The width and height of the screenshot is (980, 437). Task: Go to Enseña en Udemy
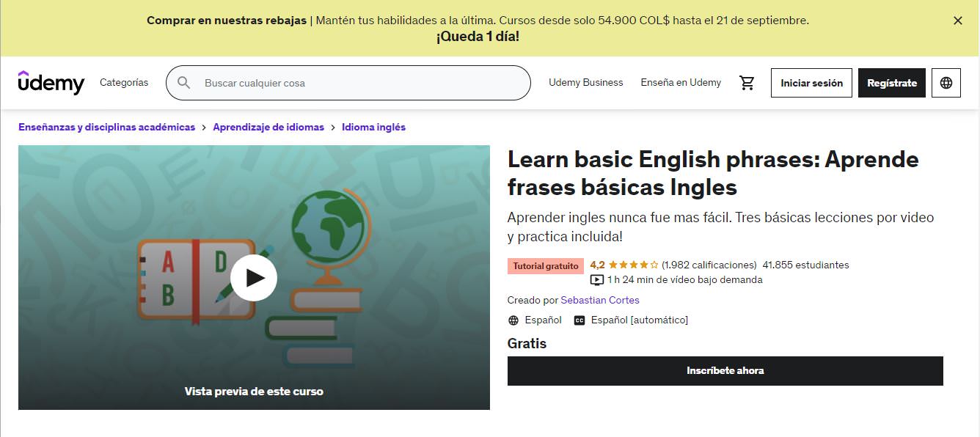(x=681, y=83)
